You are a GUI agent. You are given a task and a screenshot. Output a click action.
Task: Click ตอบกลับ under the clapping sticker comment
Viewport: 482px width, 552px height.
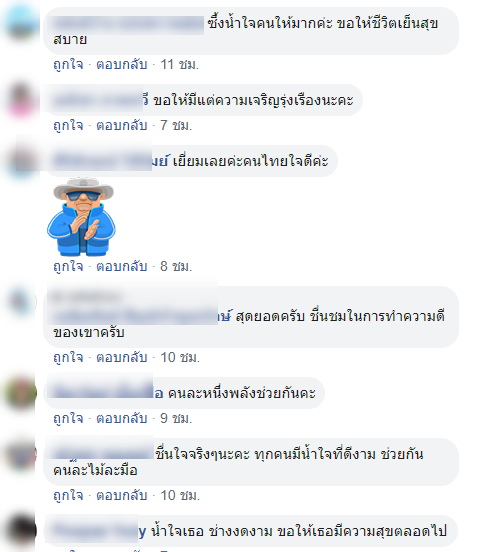[x=121, y=266]
